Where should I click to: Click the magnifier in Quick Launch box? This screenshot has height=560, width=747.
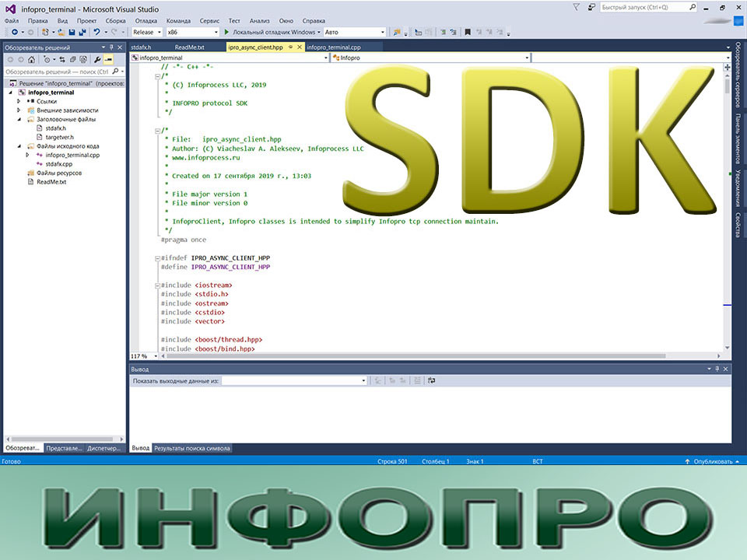coord(693,7)
